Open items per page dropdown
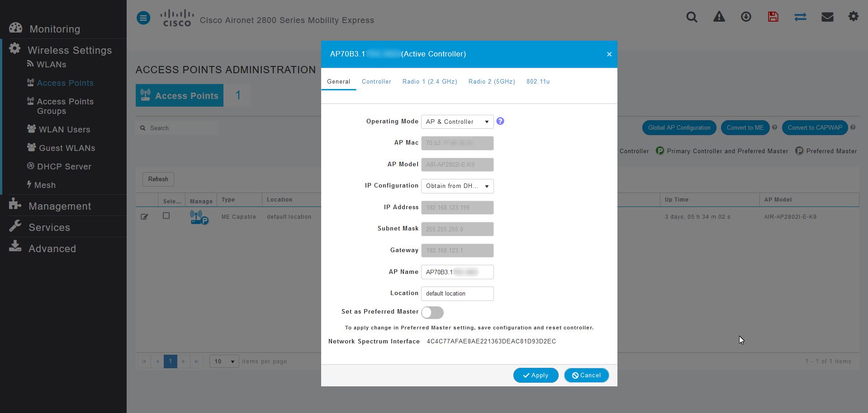This screenshot has width=868, height=413. tap(224, 361)
